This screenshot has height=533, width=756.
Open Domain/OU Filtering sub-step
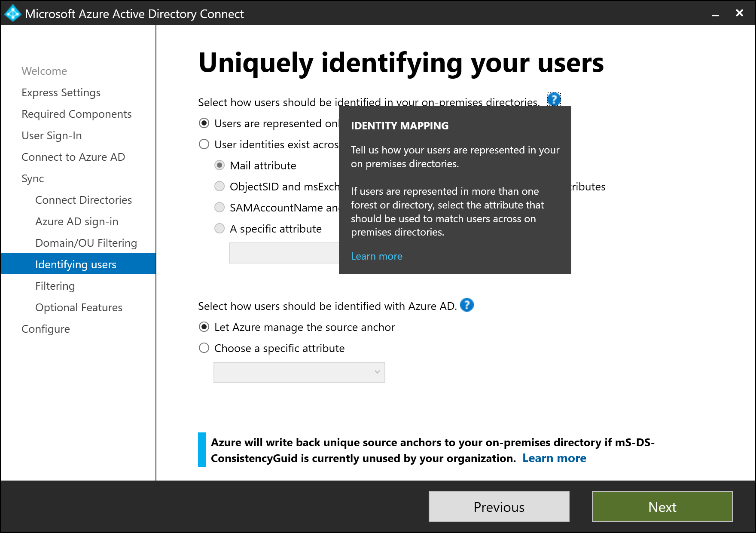[x=86, y=243]
